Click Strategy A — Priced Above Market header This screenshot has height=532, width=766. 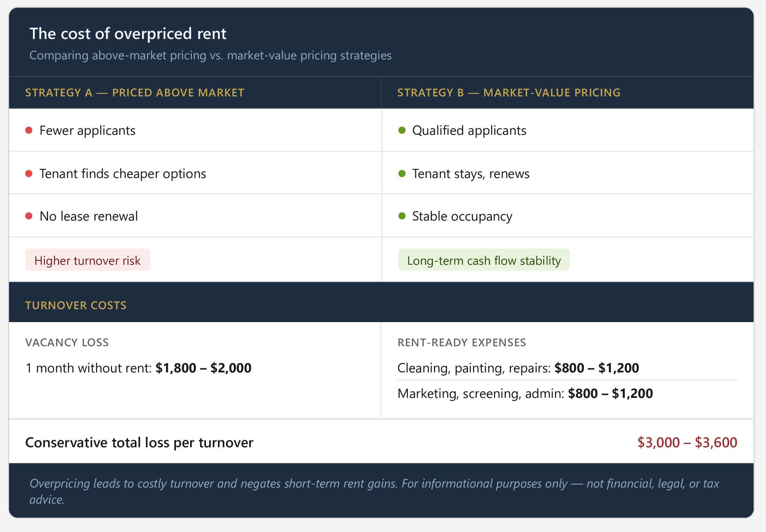[x=135, y=93]
